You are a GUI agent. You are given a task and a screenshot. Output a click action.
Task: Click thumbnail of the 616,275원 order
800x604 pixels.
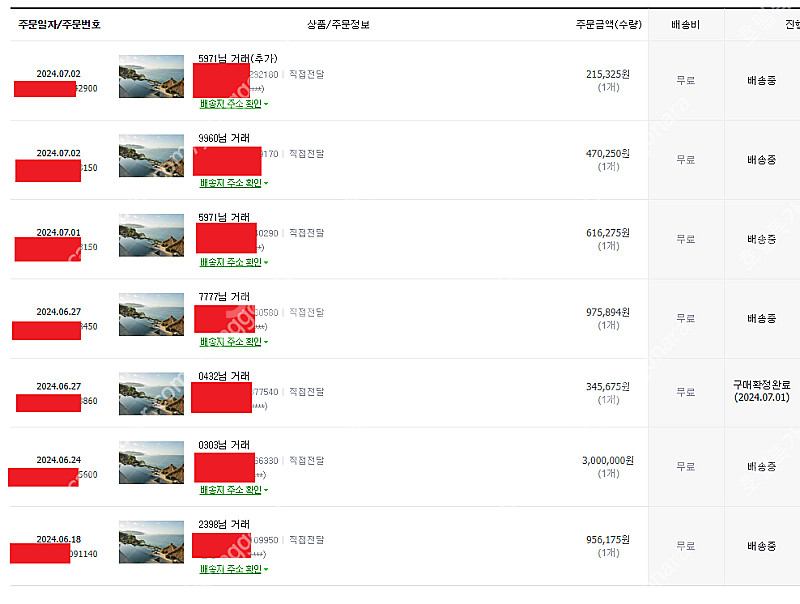coord(151,234)
